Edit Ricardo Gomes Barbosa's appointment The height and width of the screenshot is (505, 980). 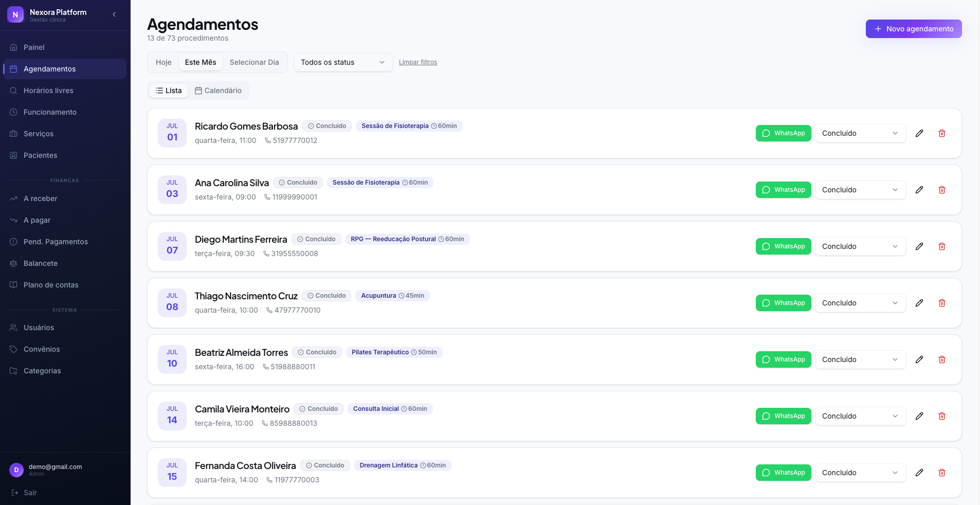919,133
